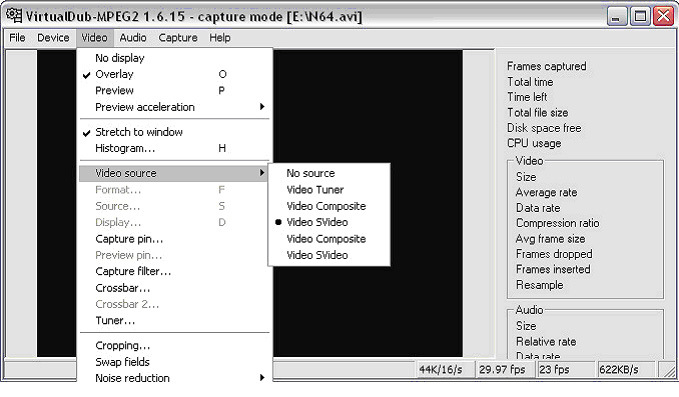
Task: Open the Video source submenu
Action: (x=173, y=173)
